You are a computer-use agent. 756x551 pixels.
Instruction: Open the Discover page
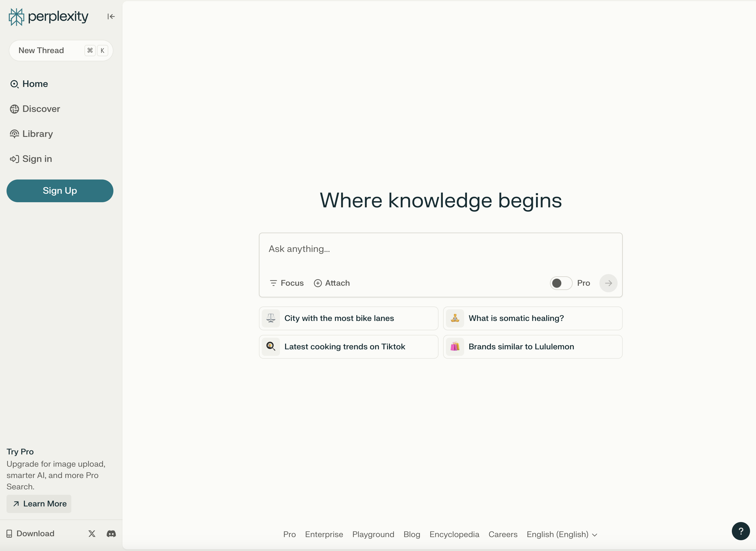(35, 109)
